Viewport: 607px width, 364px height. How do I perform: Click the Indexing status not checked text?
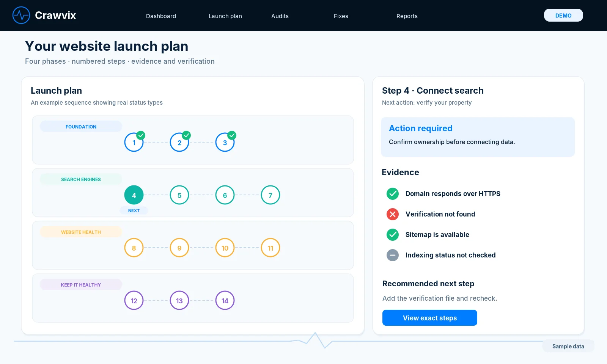[450, 255]
